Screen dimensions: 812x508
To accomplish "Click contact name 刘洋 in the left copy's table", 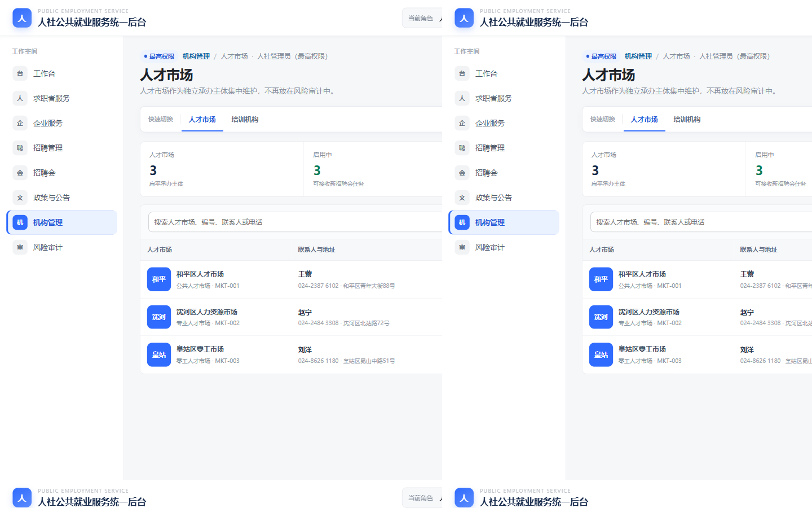I will click(x=305, y=350).
